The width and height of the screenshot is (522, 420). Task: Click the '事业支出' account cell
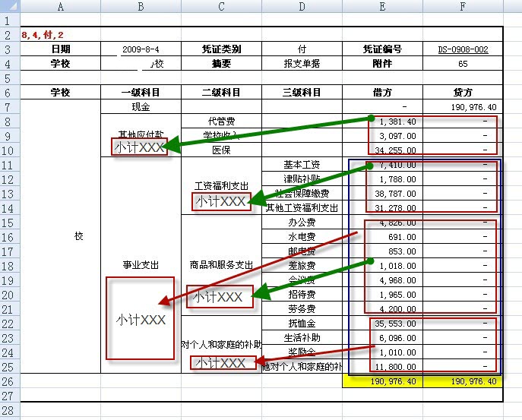click(x=141, y=265)
